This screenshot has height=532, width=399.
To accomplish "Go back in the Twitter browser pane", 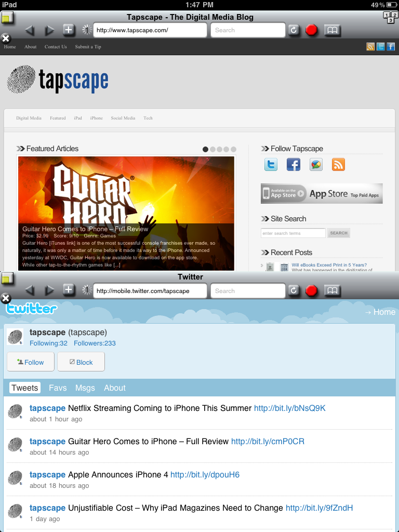I will [30, 290].
